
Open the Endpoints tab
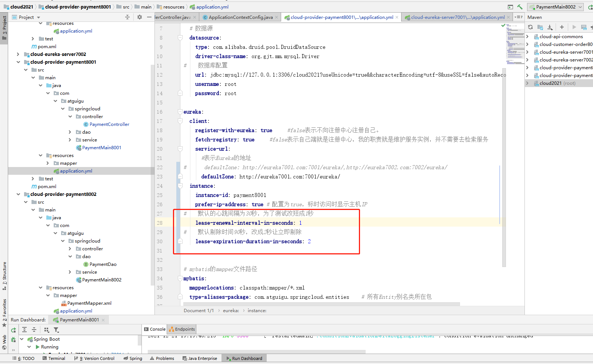(182, 329)
